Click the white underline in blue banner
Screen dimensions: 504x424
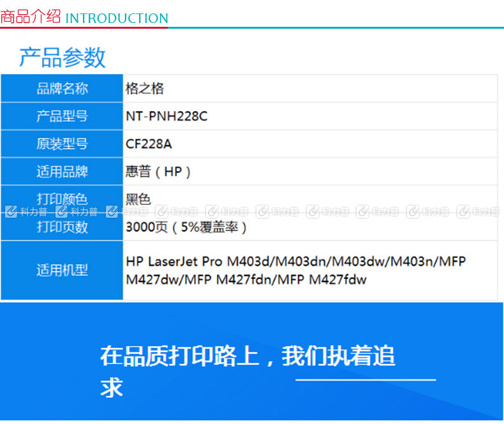pos(365,380)
